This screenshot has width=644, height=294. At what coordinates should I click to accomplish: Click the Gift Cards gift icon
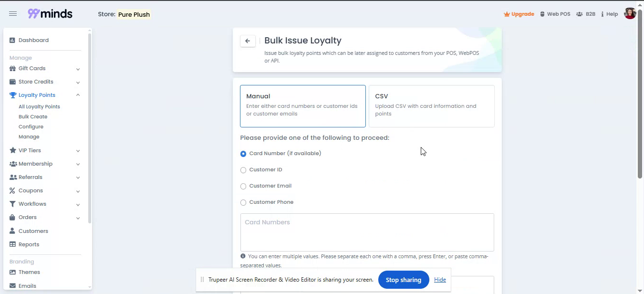(13, 69)
